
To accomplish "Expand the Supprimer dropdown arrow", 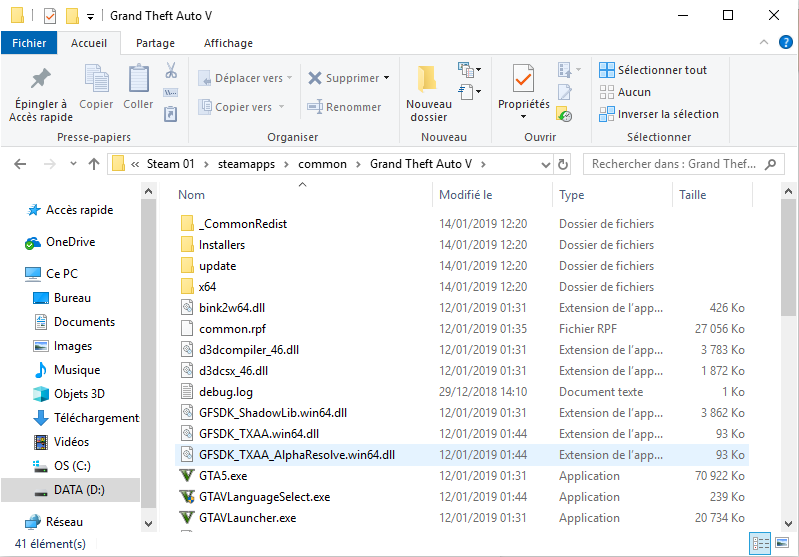I will pos(387,78).
